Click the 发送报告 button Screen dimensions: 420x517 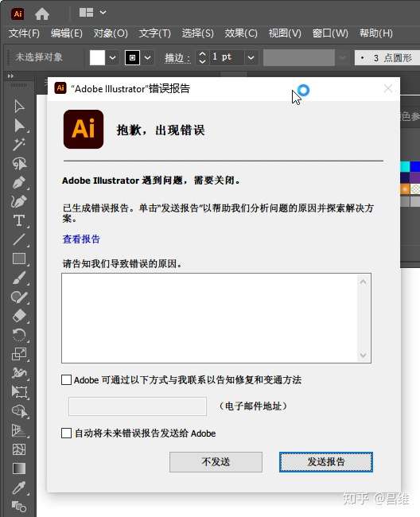pos(326,462)
